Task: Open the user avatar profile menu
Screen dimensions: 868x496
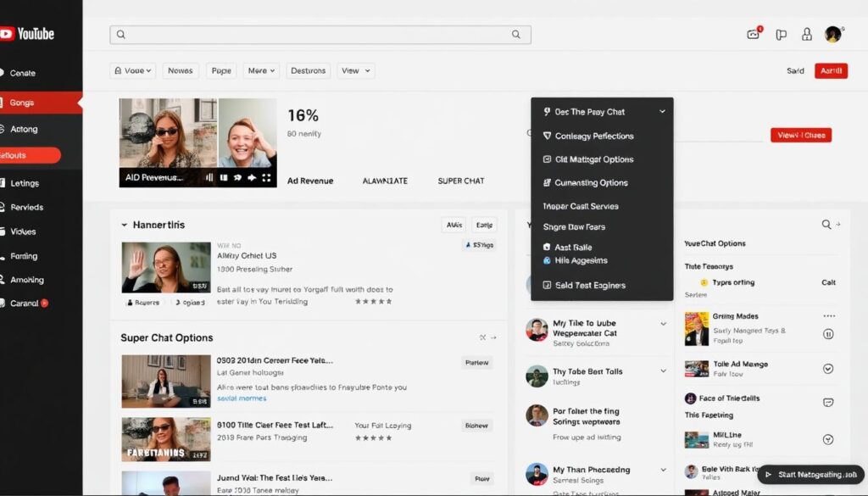Action: point(833,34)
